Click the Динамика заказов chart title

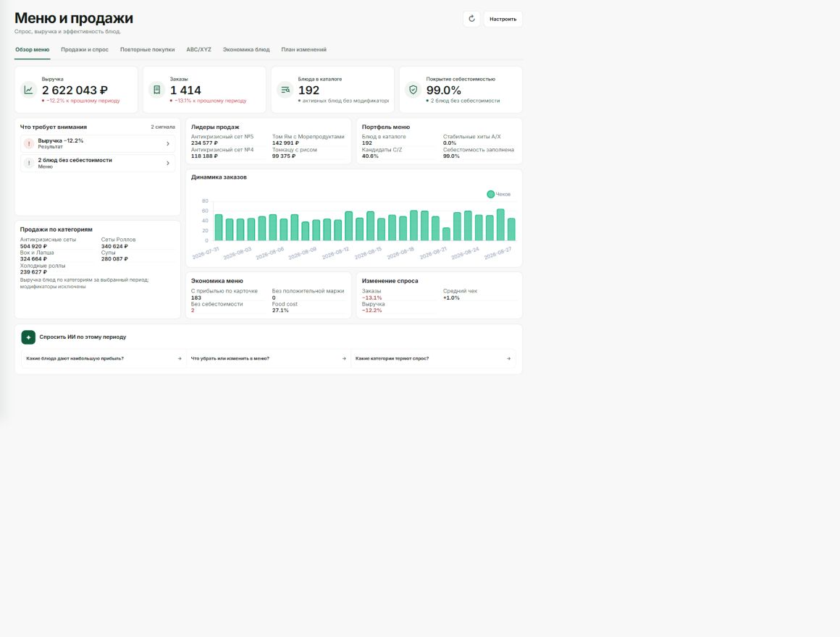[219, 177]
